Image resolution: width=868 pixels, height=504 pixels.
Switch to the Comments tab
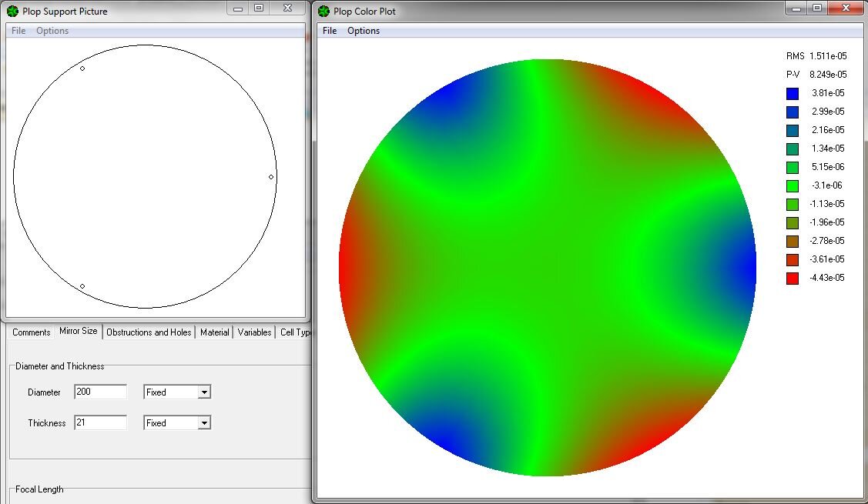pos(31,332)
